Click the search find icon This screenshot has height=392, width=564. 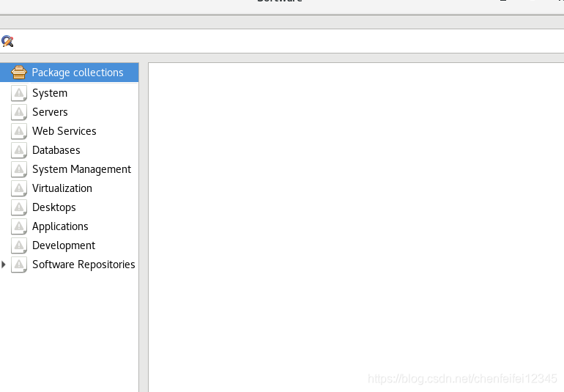coord(7,41)
